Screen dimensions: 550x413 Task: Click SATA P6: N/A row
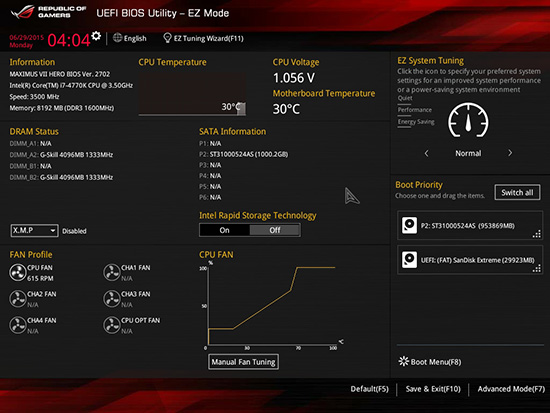pyautogui.click(x=210, y=197)
